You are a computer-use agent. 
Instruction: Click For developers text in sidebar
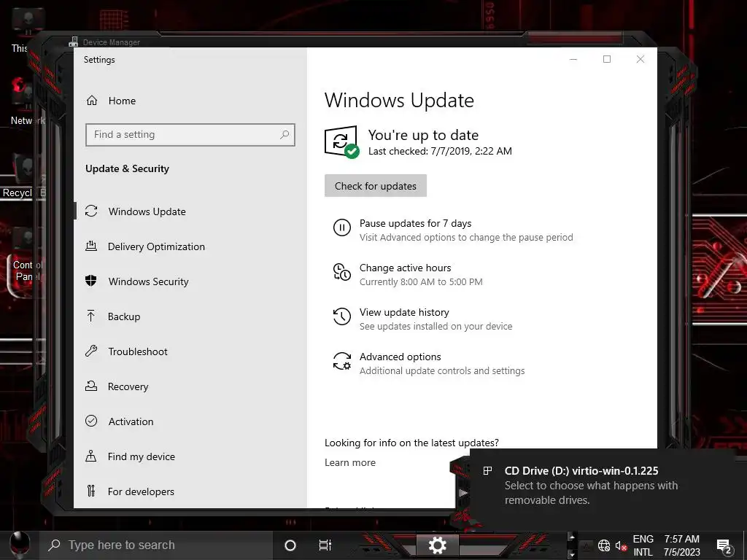pyautogui.click(x=141, y=491)
